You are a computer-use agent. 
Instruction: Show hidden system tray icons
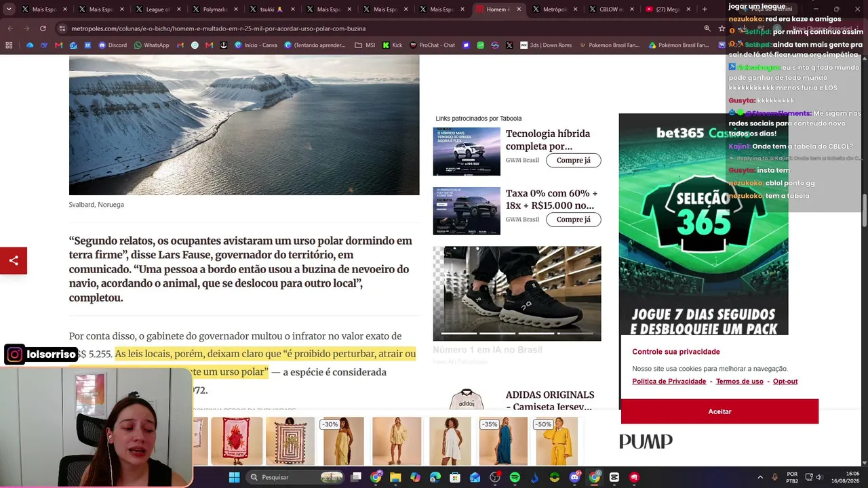click(759, 477)
